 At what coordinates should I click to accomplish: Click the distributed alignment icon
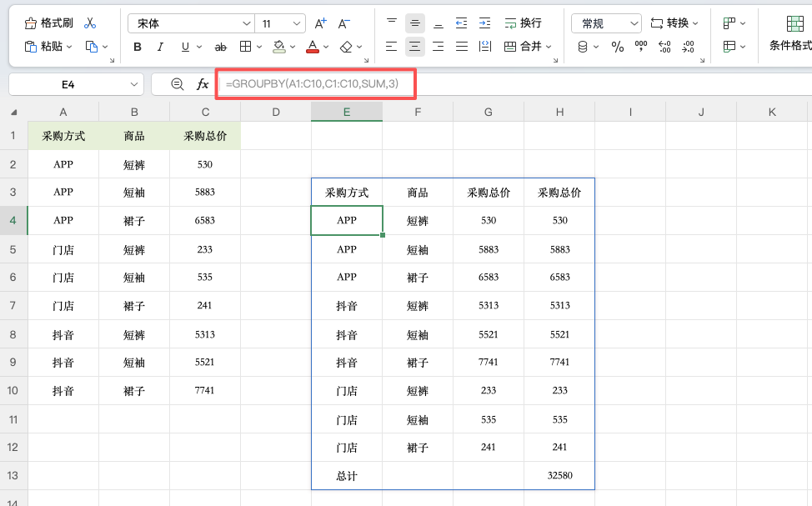485,47
